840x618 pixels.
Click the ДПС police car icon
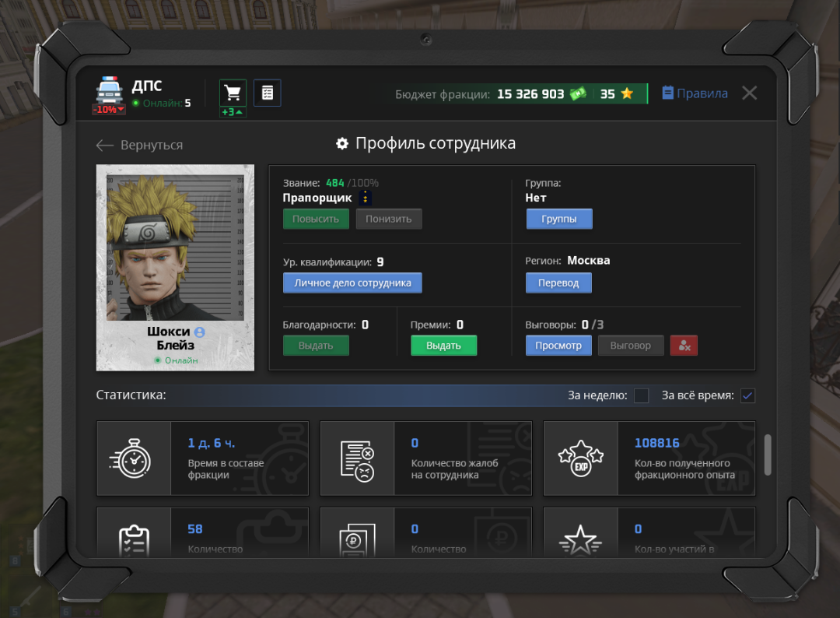click(110, 90)
